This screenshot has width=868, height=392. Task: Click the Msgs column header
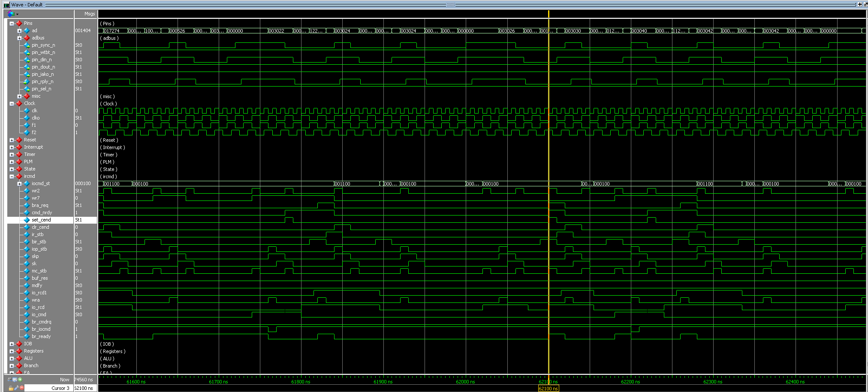click(89, 14)
